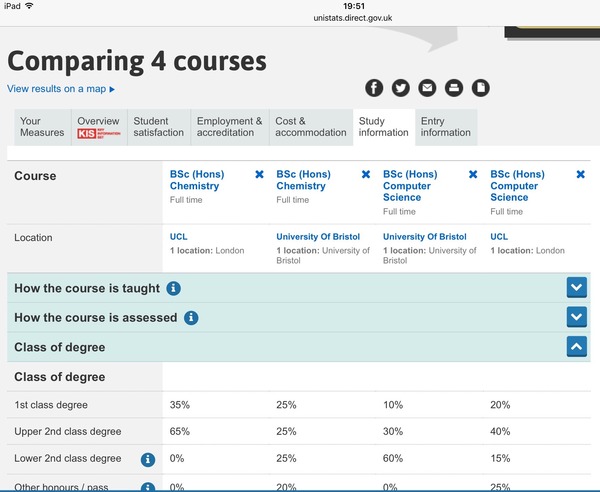
Task: Expand How the course is assessed section
Action: pos(577,317)
